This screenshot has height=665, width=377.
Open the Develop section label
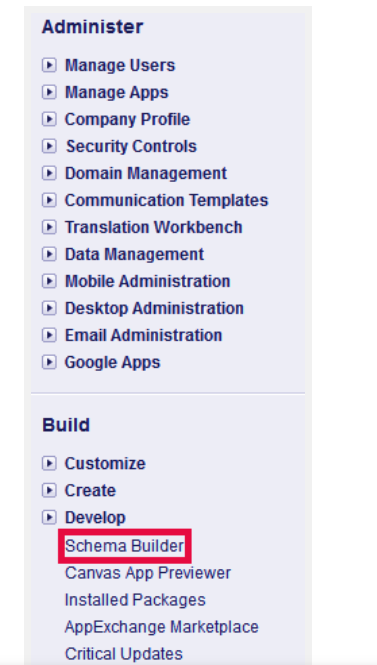[95, 518]
